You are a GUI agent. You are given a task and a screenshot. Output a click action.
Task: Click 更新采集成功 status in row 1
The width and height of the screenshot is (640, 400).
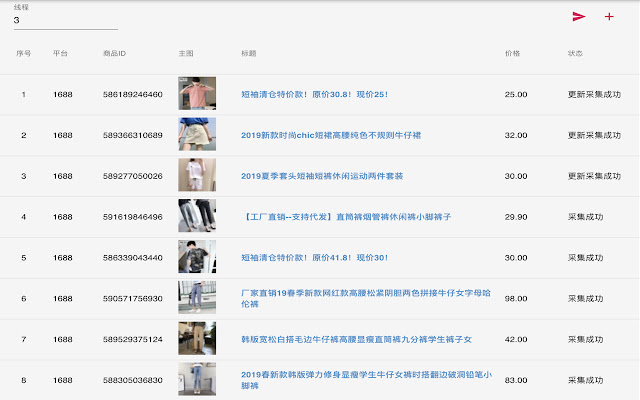(594, 94)
